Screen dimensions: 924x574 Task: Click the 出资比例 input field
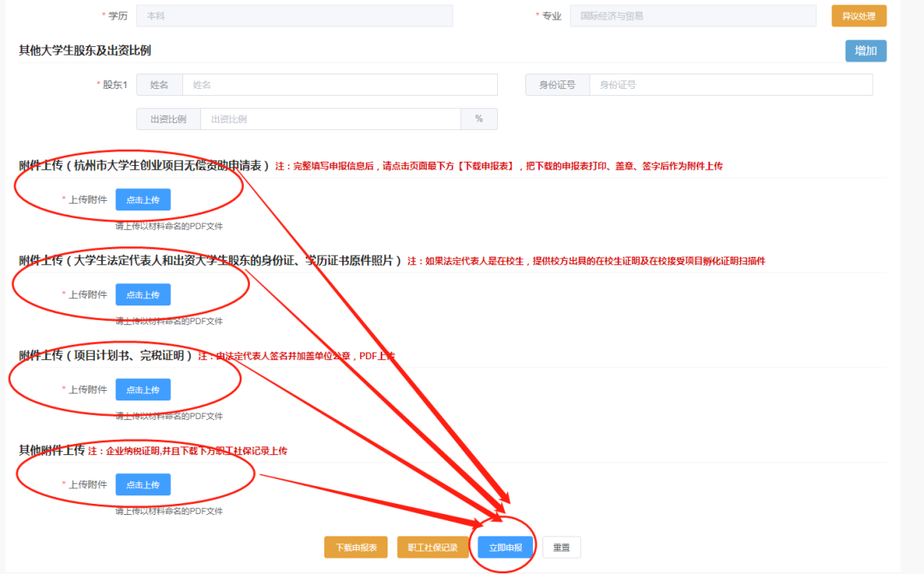tap(330, 119)
